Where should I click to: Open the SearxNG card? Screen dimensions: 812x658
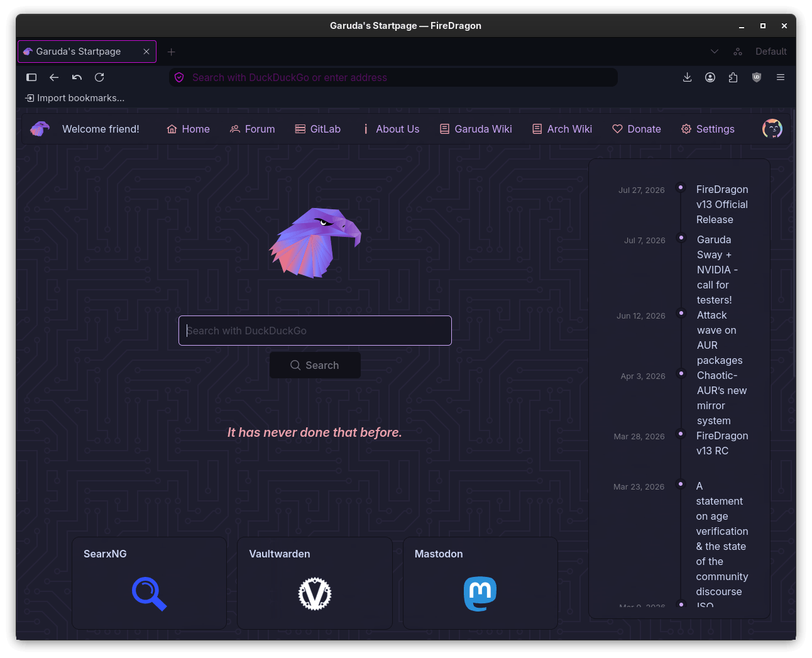click(x=150, y=583)
